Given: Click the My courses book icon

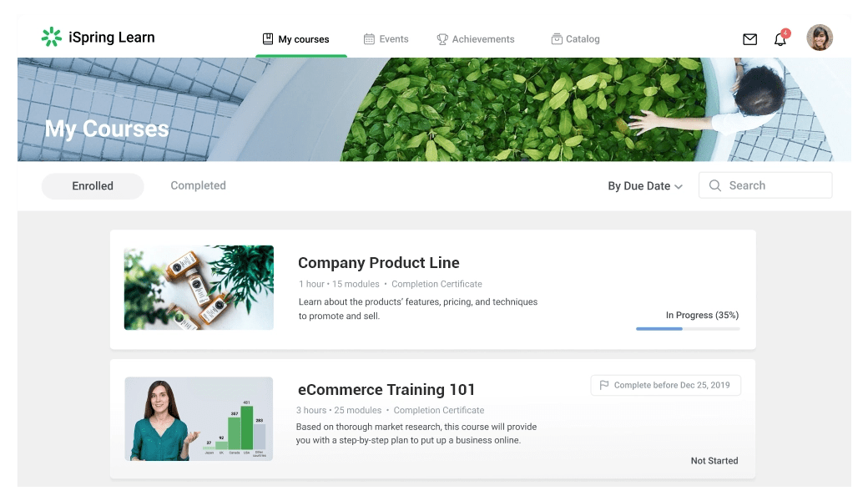Looking at the screenshot, I should [x=268, y=38].
